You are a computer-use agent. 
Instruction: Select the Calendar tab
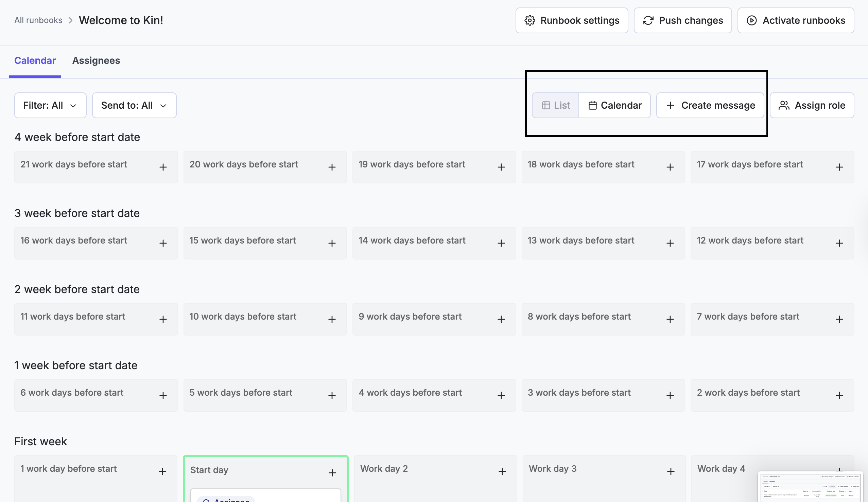click(35, 60)
